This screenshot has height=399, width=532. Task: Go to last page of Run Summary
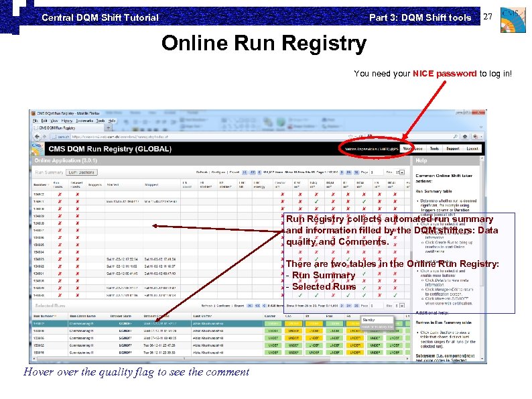tap(356, 172)
